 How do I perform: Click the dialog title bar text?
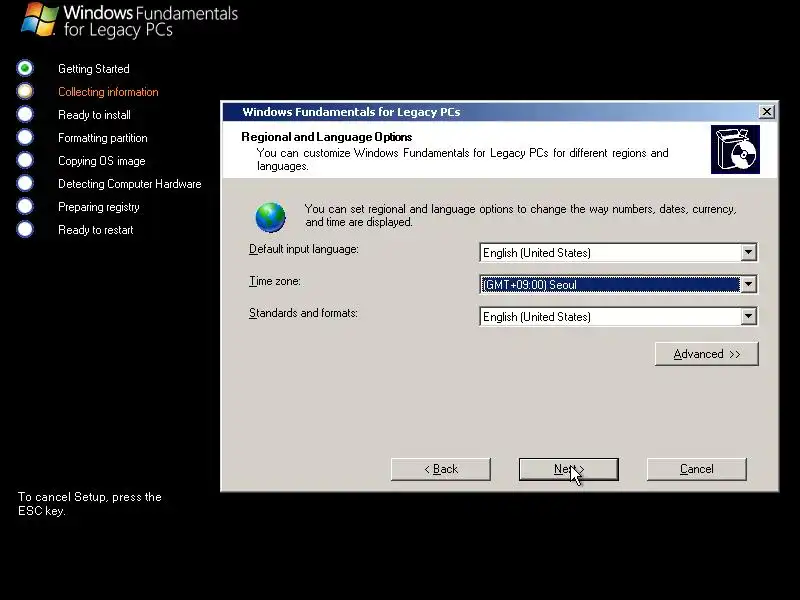pyautogui.click(x=351, y=112)
